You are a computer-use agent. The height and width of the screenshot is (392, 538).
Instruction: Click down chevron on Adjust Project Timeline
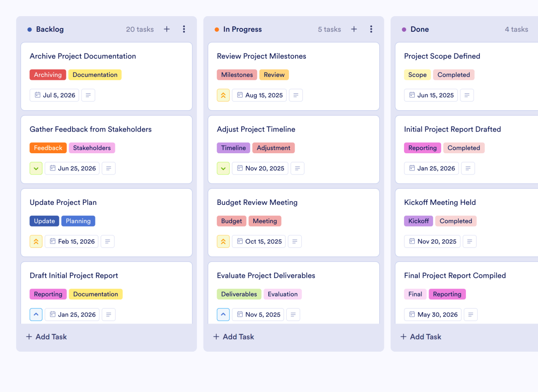[223, 168]
